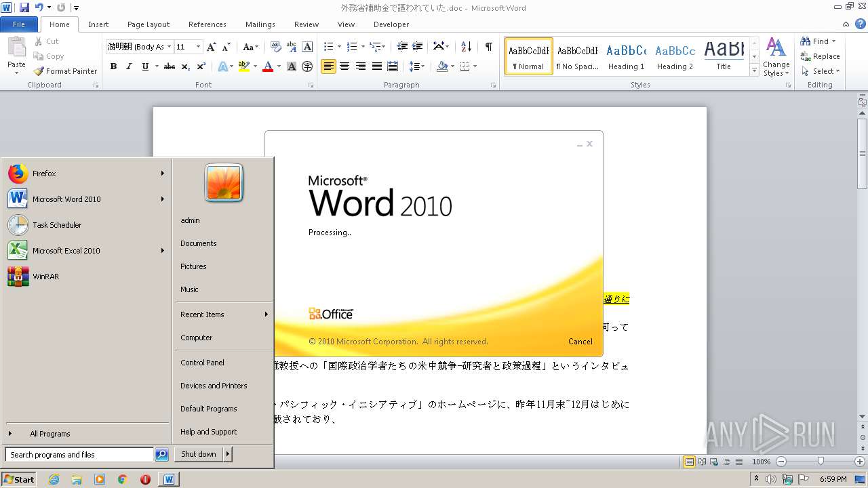Click Align Text Right icon
This screenshot has height=488, width=868.
coord(361,66)
